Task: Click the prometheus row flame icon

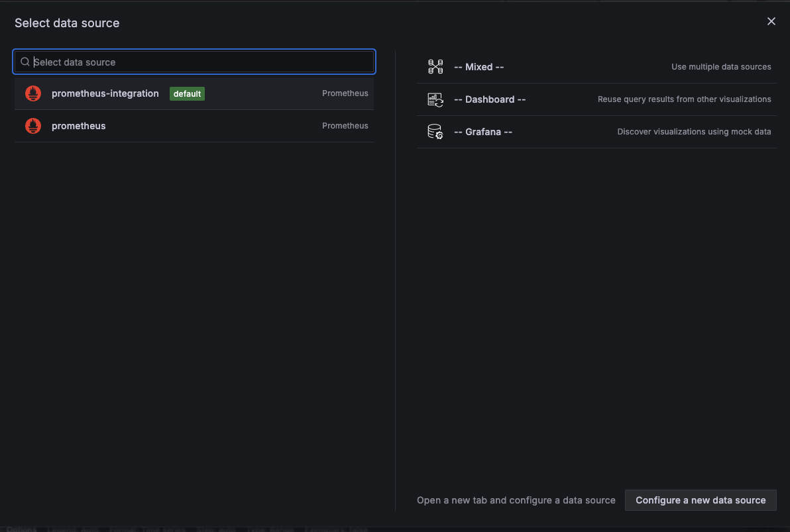Action: click(33, 126)
